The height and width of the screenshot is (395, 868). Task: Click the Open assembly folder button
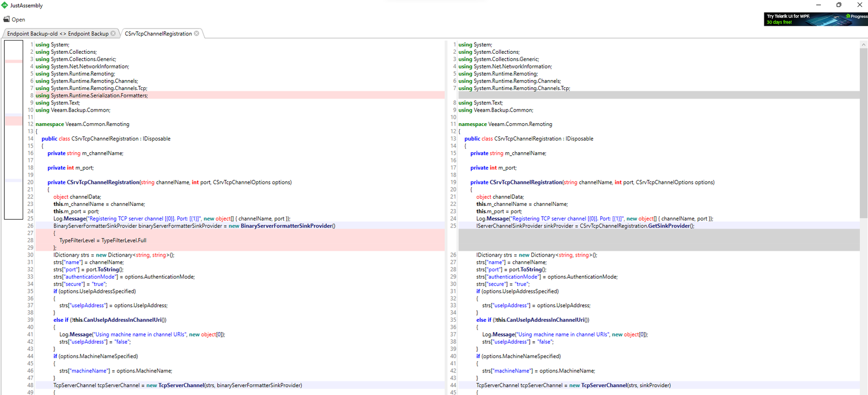point(14,19)
